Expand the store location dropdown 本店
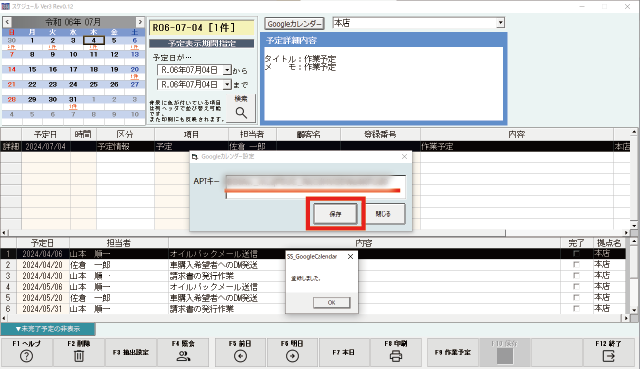 pyautogui.click(x=500, y=23)
